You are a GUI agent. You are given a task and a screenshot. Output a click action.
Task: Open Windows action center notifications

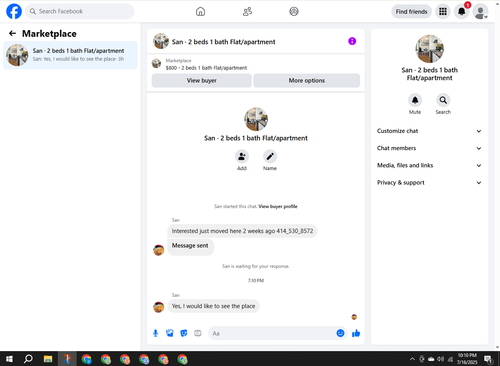coord(488,359)
